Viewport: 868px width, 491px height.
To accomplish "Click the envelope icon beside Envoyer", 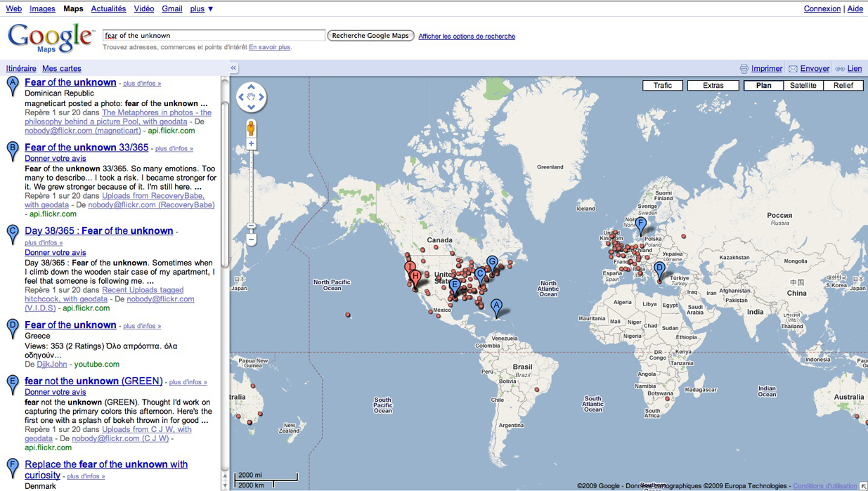I will pos(793,69).
